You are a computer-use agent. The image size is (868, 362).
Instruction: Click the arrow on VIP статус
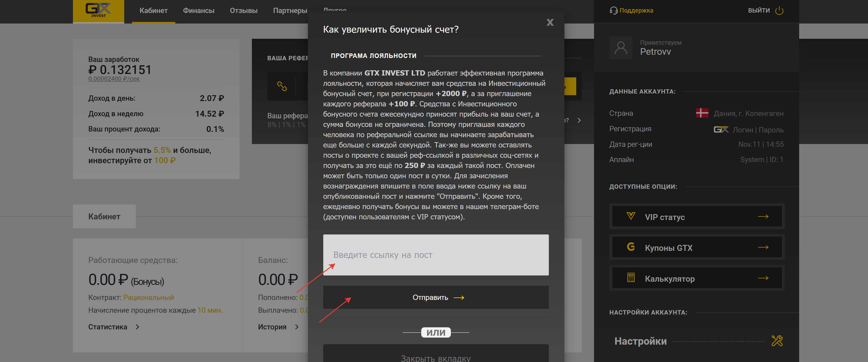763,217
